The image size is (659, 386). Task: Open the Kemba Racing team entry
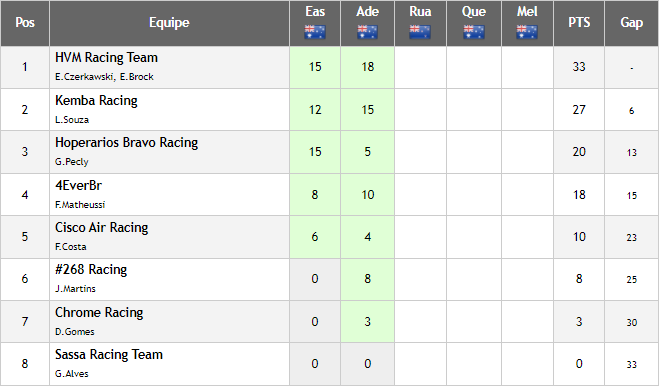[x=96, y=100]
